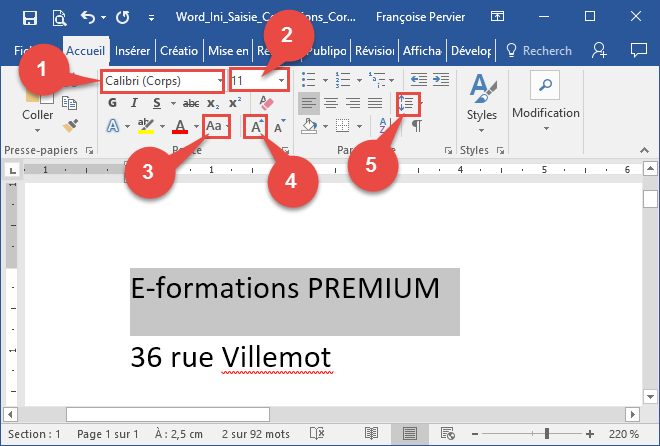
Task: Click the show paragraph marks icon
Action: 417,126
